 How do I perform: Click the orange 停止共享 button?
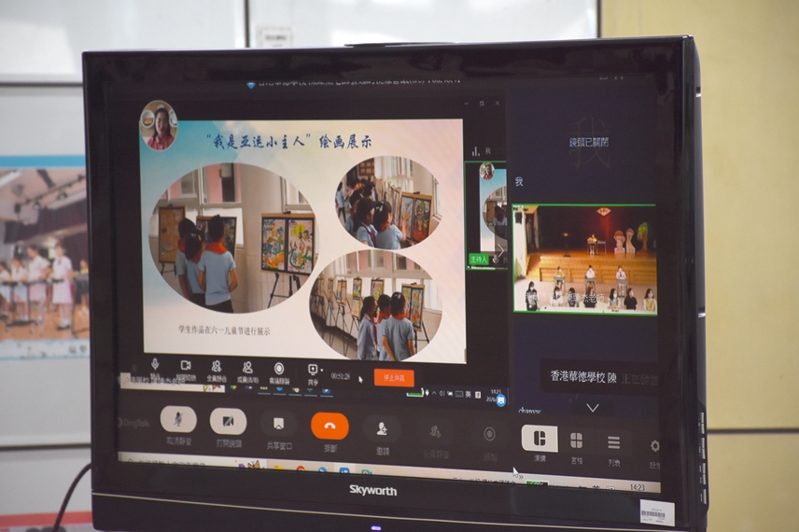click(394, 378)
